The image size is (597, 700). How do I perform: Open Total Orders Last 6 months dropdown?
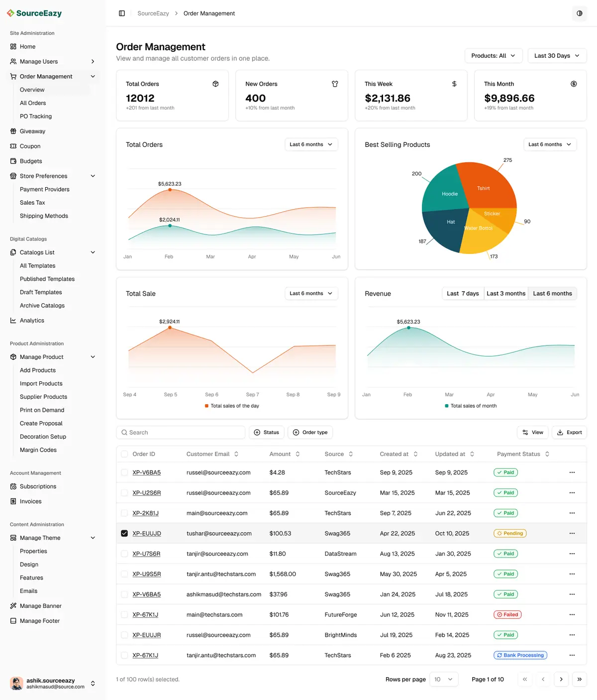click(311, 144)
